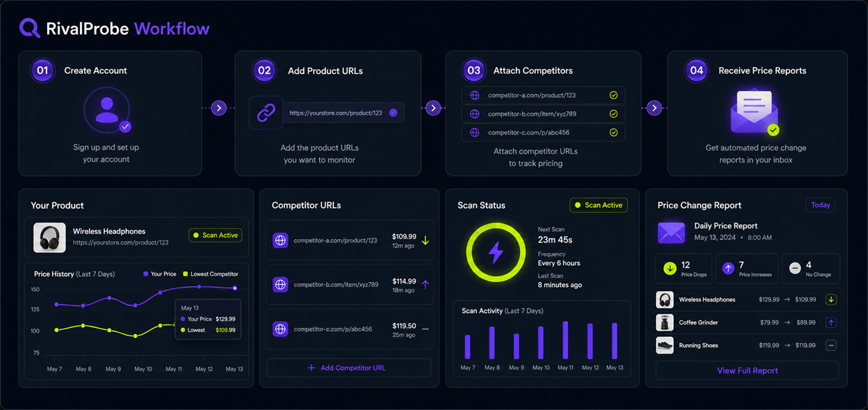868x410 pixels.
Task: Open the https://yourstore.com/product/123 link under Wireless Headphones
Action: (x=121, y=243)
